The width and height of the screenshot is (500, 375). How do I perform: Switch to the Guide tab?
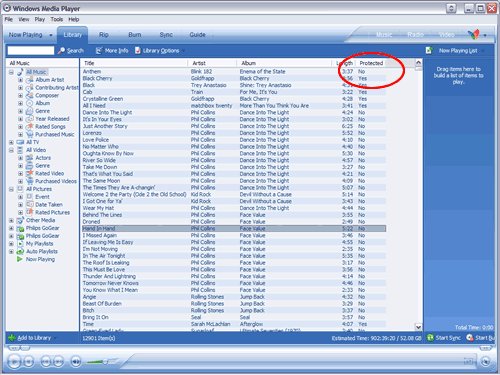pyautogui.click(x=197, y=35)
